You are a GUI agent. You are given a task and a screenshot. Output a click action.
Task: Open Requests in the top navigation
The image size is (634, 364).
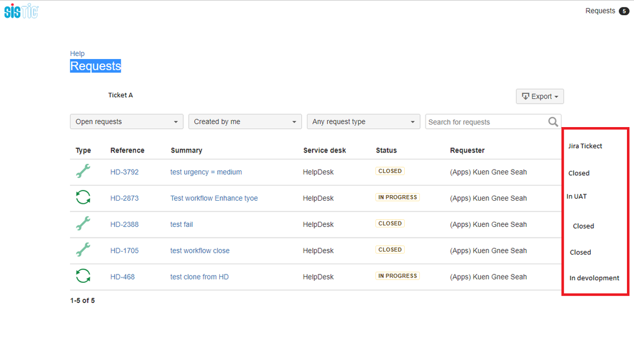click(x=600, y=11)
